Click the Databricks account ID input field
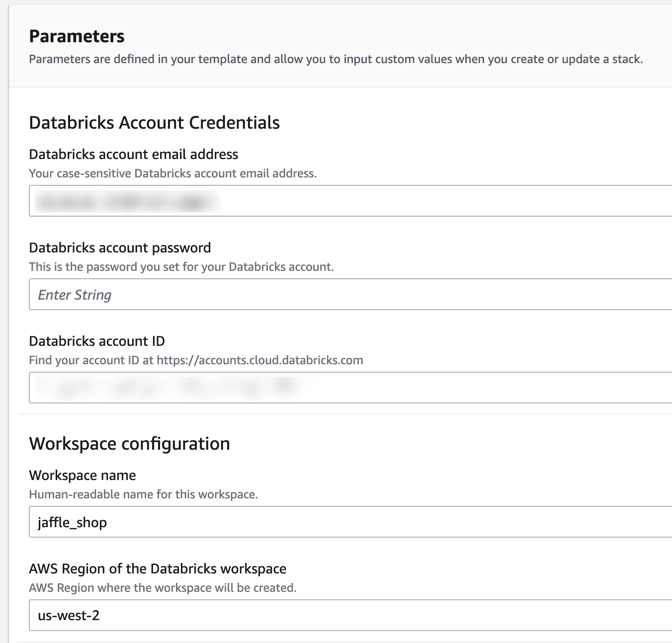 coord(199,387)
